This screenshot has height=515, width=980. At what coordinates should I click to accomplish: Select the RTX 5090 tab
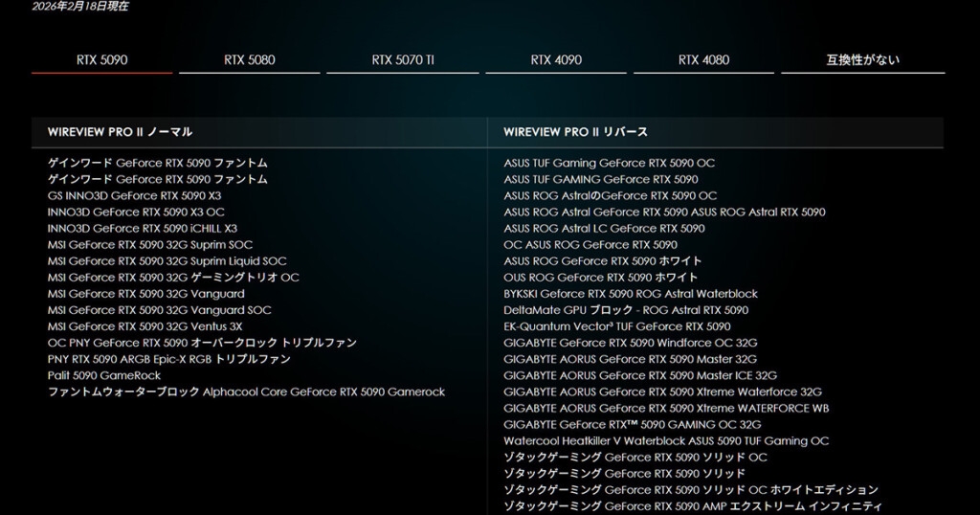[x=101, y=60]
